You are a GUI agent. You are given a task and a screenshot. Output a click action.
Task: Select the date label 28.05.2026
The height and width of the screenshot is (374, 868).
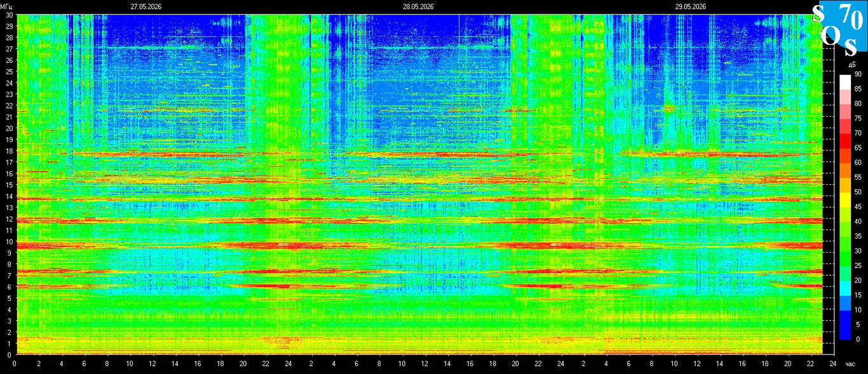point(418,6)
